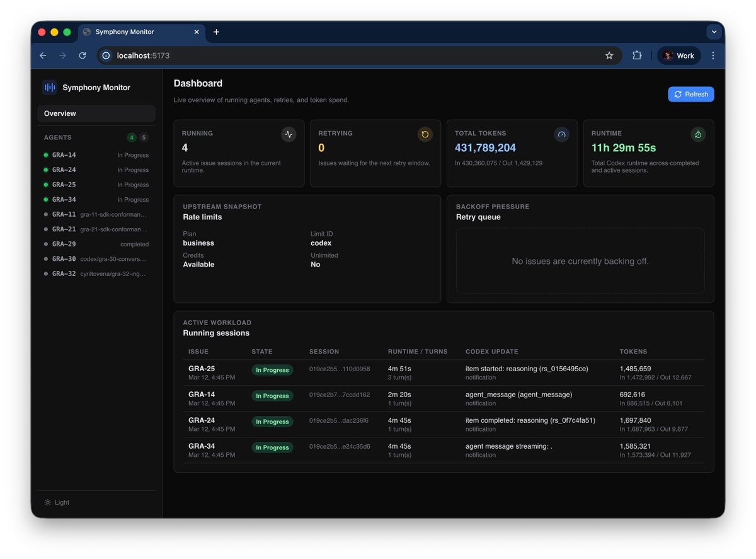756x559 pixels.
Task: Click the Retrying card retry arrow icon
Action: pos(425,134)
